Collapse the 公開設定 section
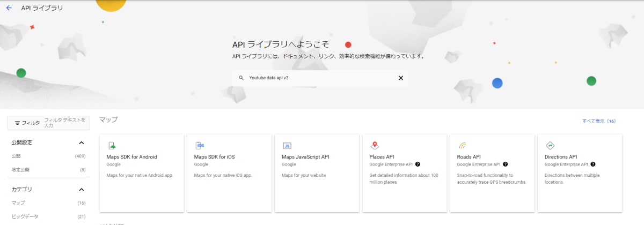 click(x=82, y=143)
